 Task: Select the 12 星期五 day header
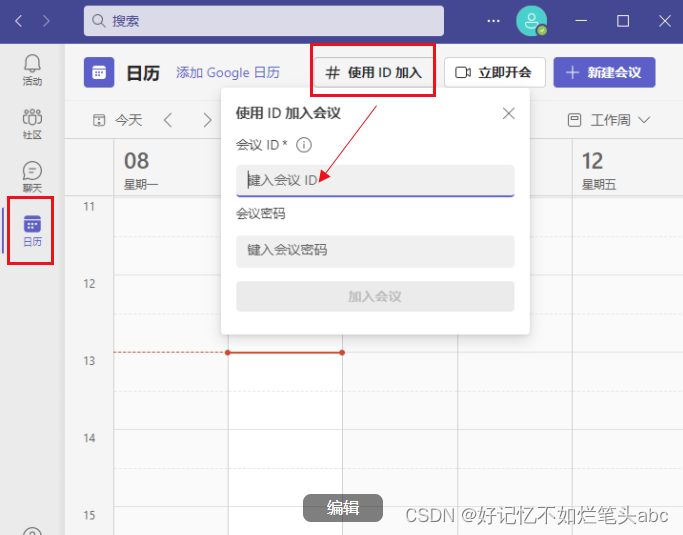point(627,170)
